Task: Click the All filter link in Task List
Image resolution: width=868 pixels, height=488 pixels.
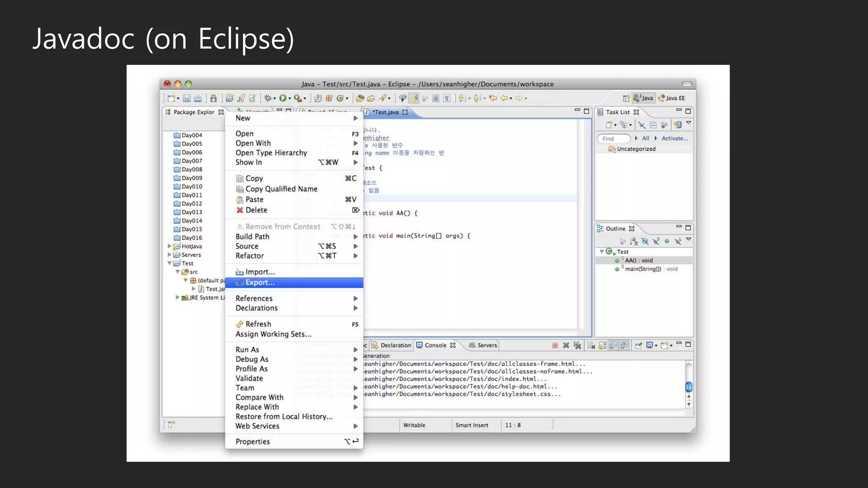Action: 645,139
